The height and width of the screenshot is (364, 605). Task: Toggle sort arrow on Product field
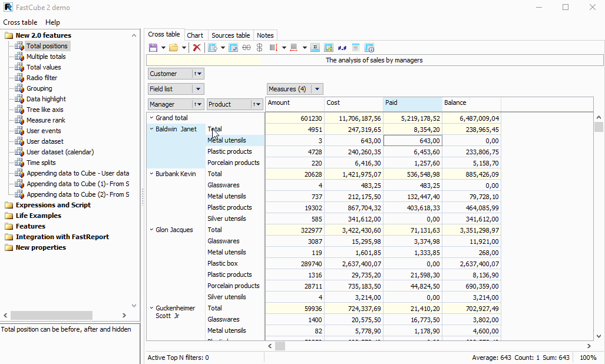pyautogui.click(x=257, y=104)
